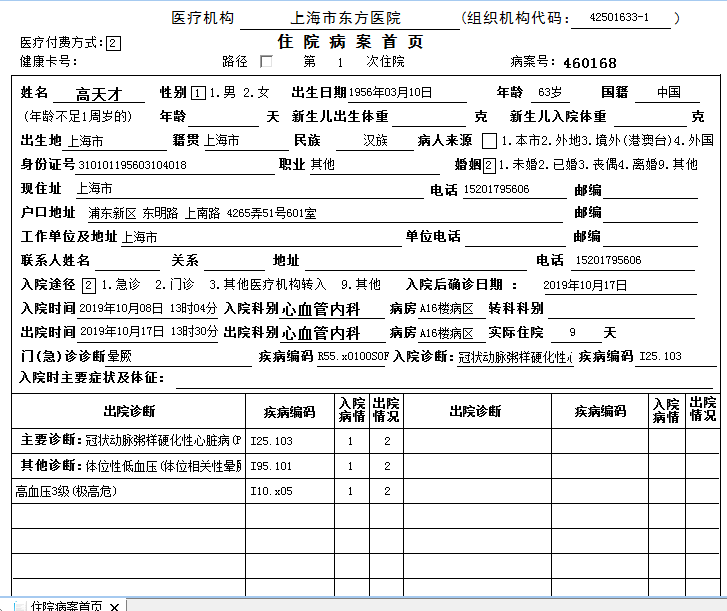Click the 出院科别 field 心血管内科

pyautogui.click(x=332, y=333)
